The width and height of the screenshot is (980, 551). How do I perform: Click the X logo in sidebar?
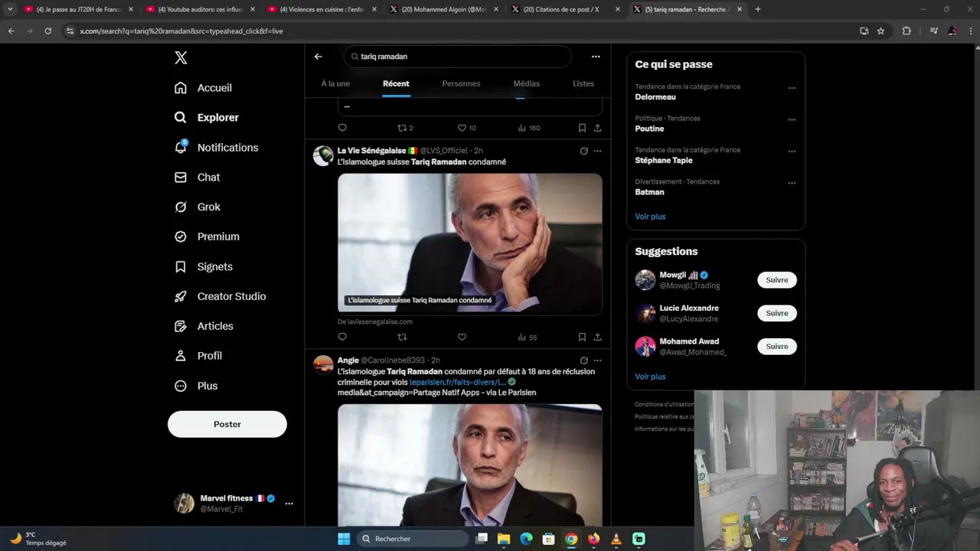click(181, 57)
